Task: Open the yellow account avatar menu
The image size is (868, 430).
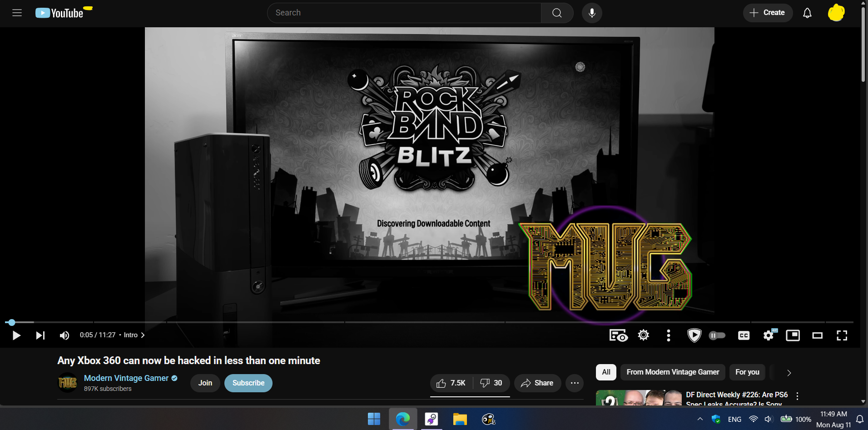Action: tap(836, 13)
